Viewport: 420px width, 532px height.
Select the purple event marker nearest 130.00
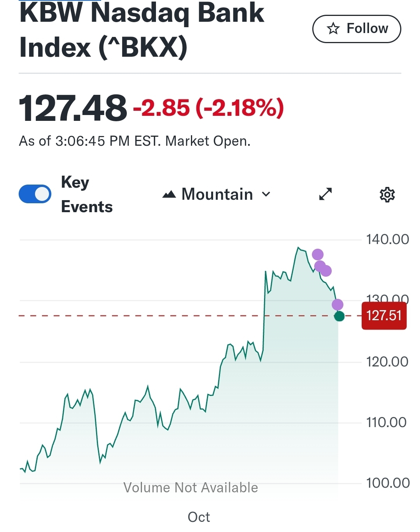tap(338, 305)
